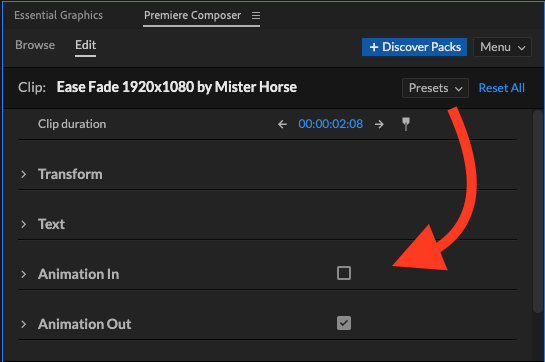Click the clip name Ease Fade 1920x1080 by Mister Horse
The height and width of the screenshot is (362, 545).
click(x=177, y=87)
